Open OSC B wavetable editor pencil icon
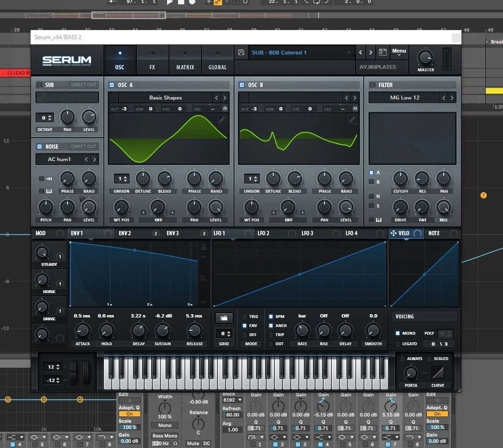This screenshot has height=448, width=503. 352,120
